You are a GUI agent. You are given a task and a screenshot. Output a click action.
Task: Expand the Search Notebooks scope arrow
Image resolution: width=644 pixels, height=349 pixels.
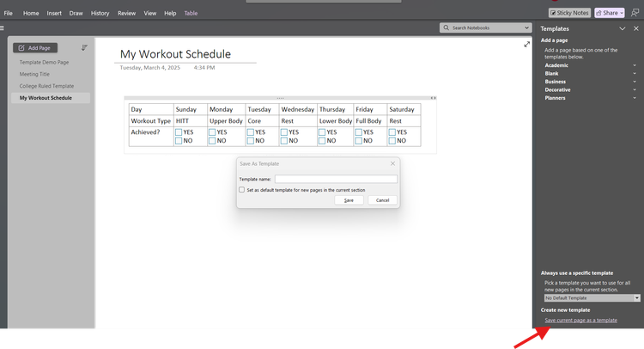[526, 28]
